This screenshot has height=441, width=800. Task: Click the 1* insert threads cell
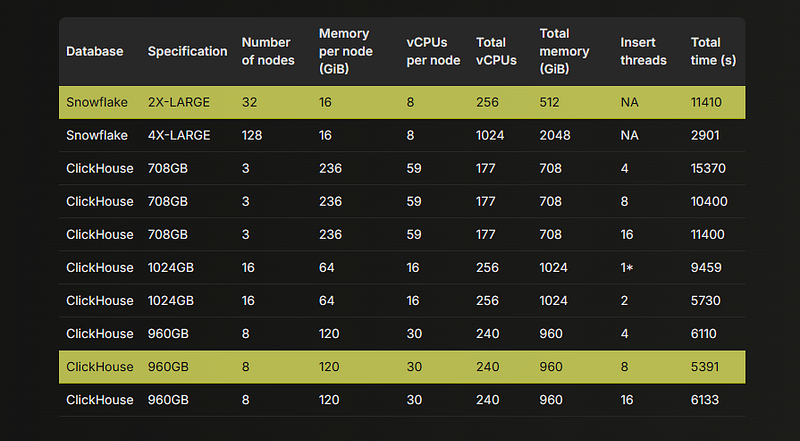point(627,267)
